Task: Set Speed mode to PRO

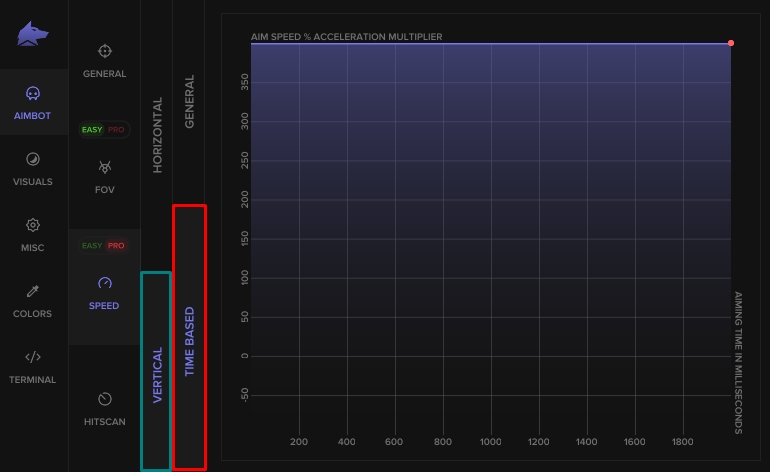Action: 116,246
